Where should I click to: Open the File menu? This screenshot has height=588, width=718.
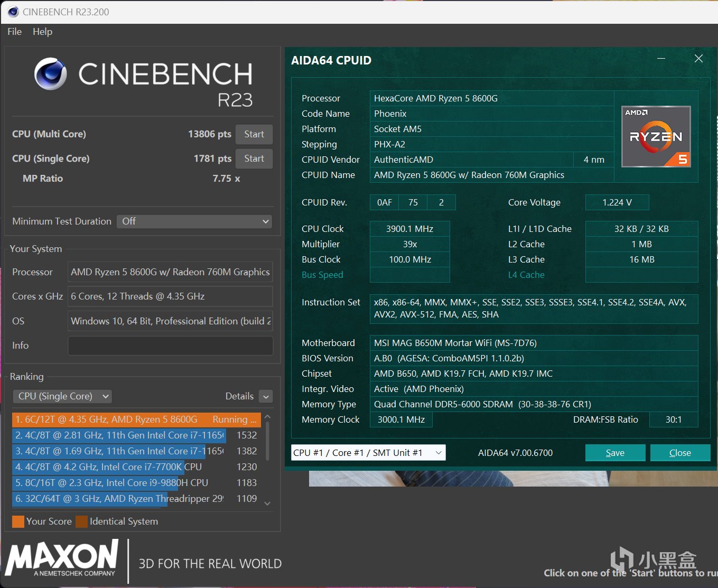tap(14, 32)
